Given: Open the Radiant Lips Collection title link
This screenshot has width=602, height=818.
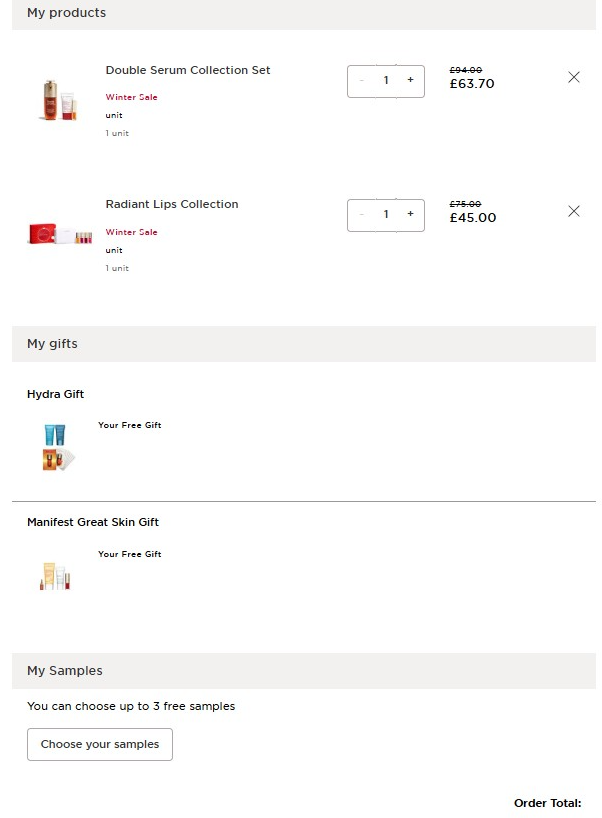Looking at the screenshot, I should click(x=172, y=204).
